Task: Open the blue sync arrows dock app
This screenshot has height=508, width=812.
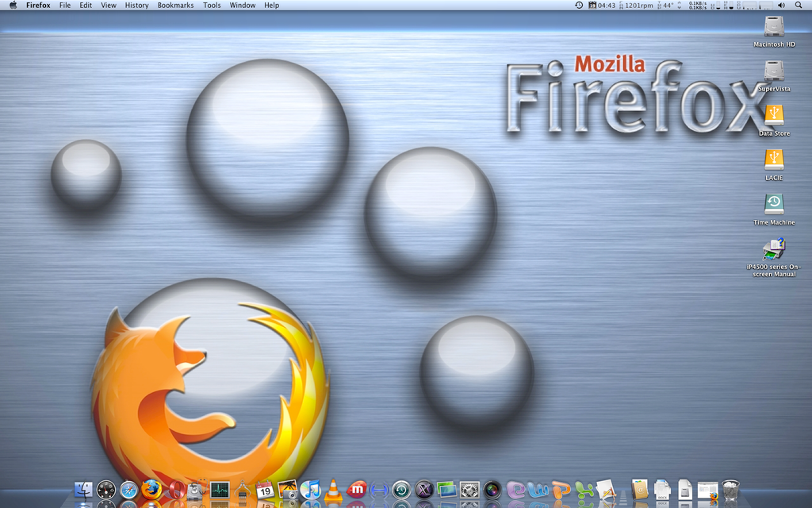Action: pyautogui.click(x=378, y=489)
